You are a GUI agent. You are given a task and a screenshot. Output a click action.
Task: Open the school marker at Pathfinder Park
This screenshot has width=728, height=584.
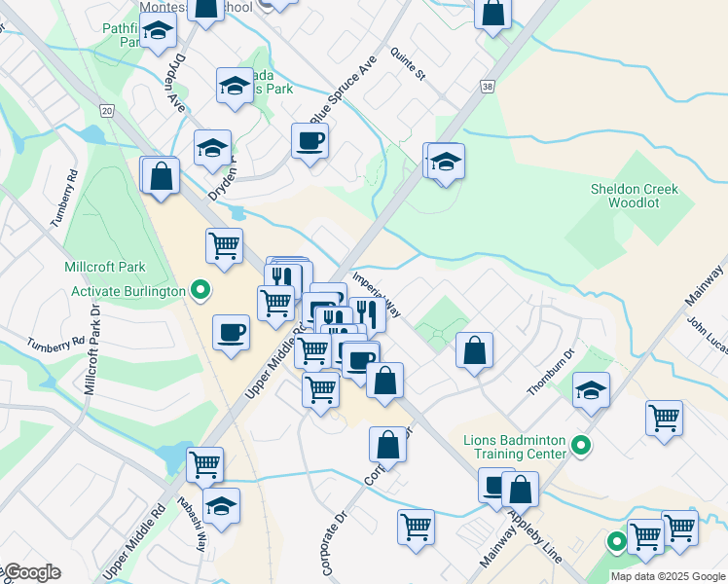click(x=157, y=32)
